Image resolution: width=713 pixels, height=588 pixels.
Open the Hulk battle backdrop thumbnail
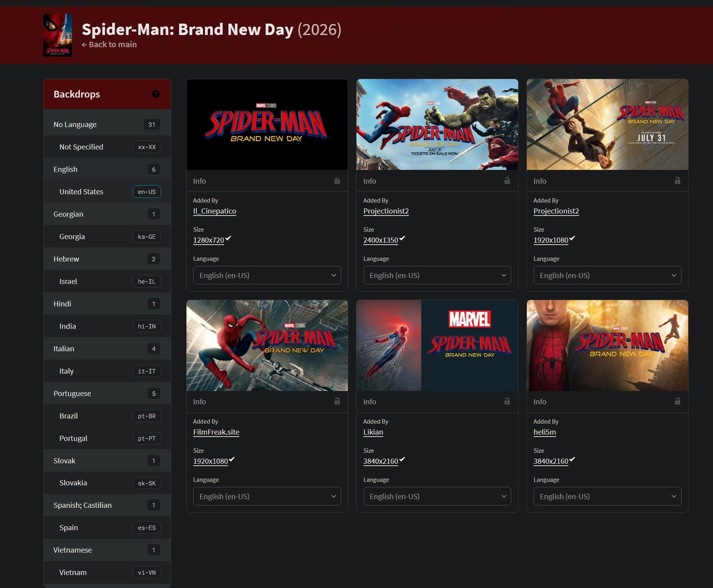(437, 125)
